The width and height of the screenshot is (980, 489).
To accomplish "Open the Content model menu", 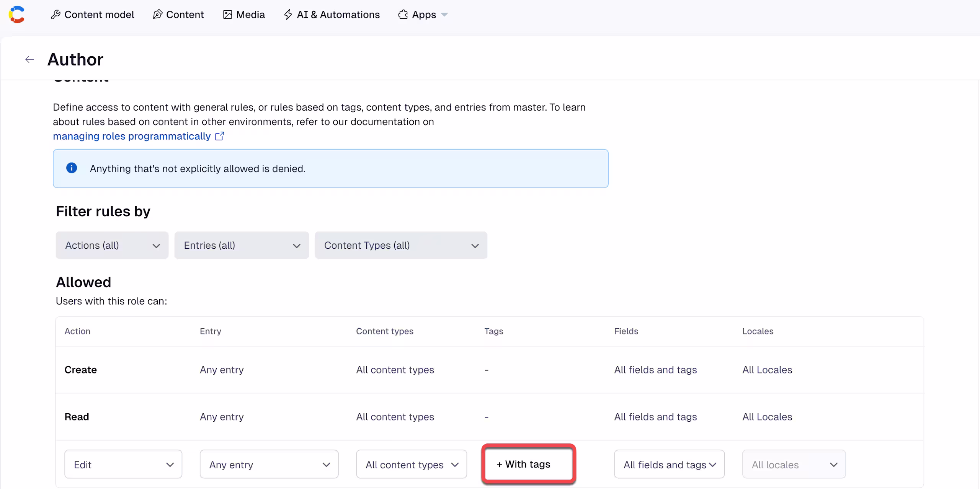I will pyautogui.click(x=92, y=15).
